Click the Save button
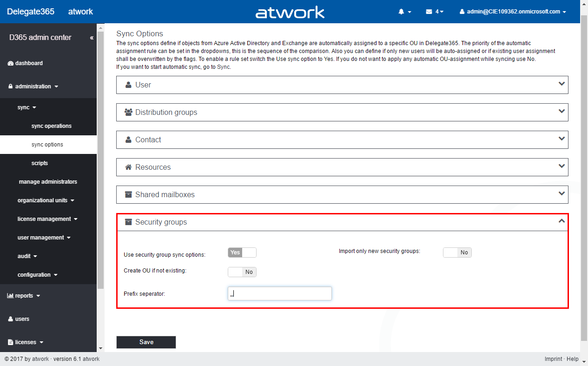588x366 pixels. (x=146, y=342)
